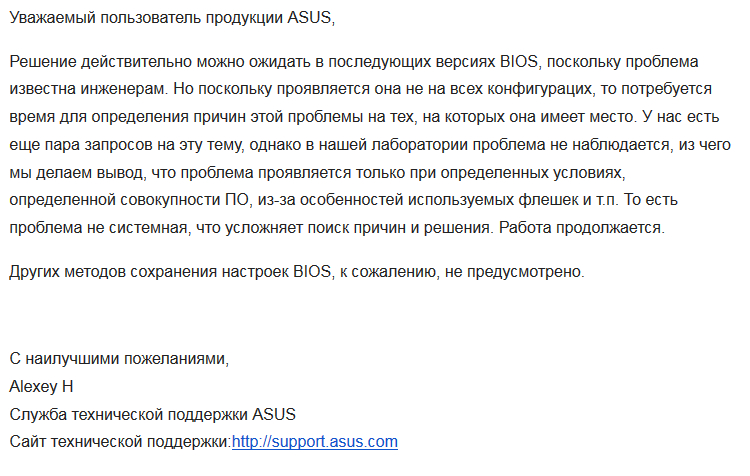
Task: Click the label "Сайт технической поддержки:"
Action: click(x=120, y=442)
